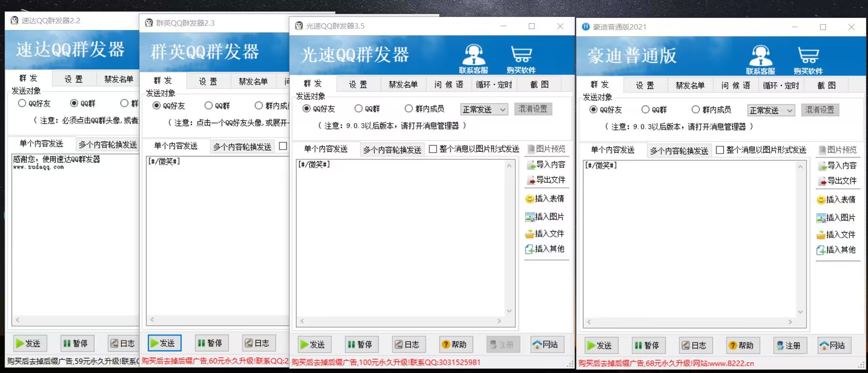Minimize the 光速QQ群发器3.5 window
Image resolution: width=868 pixels, height=373 pixels.
click(504, 26)
